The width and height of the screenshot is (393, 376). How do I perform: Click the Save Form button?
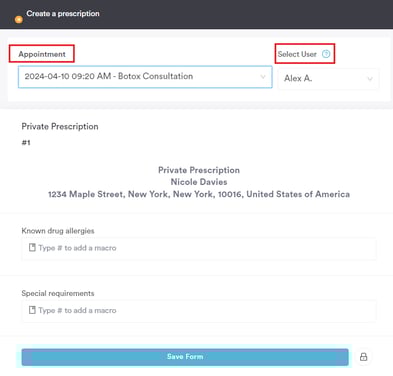[x=185, y=357]
